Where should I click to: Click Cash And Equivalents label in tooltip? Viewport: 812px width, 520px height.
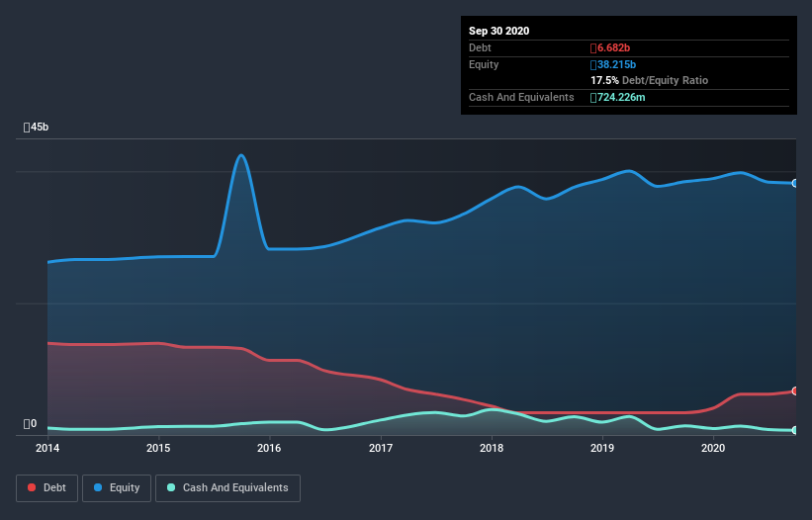pyautogui.click(x=521, y=97)
